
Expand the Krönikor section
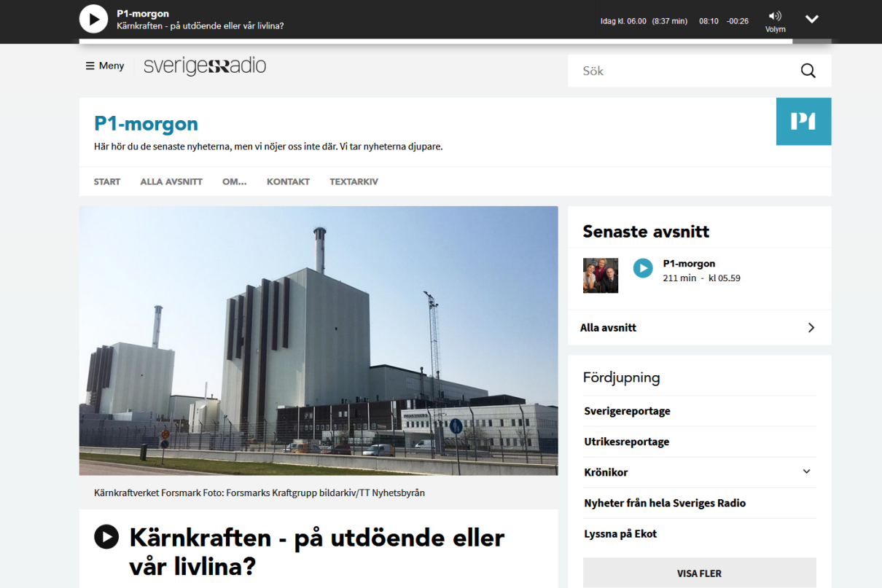pos(806,472)
